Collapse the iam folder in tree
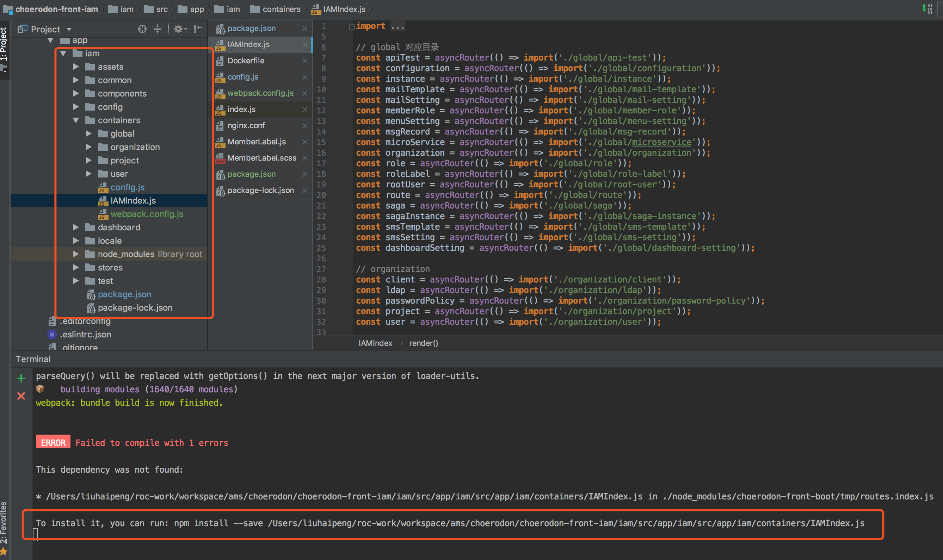943x560 pixels. point(63,54)
